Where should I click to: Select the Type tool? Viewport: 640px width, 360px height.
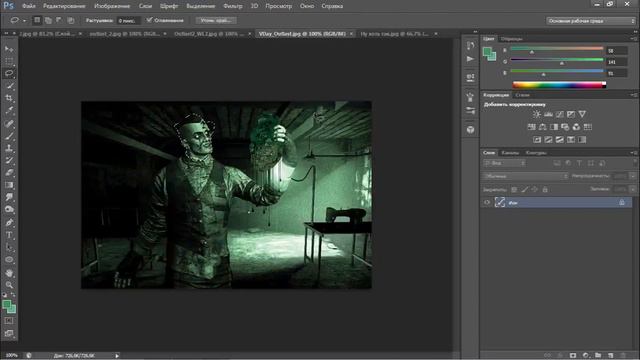pyautogui.click(x=9, y=235)
